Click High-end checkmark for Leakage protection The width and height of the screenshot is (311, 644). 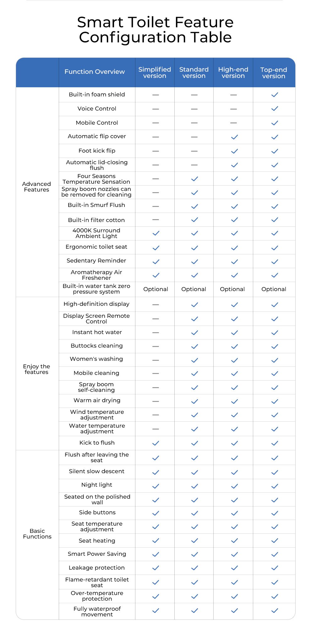tap(234, 568)
